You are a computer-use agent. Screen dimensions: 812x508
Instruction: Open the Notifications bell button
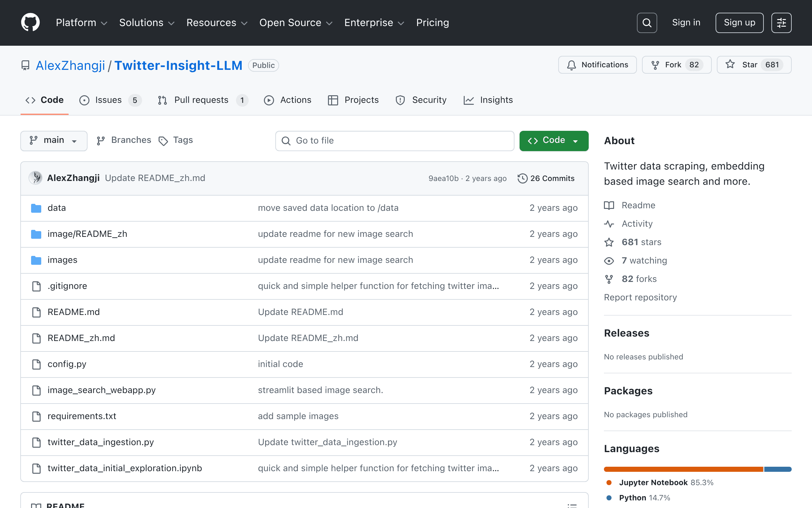pyautogui.click(x=597, y=64)
